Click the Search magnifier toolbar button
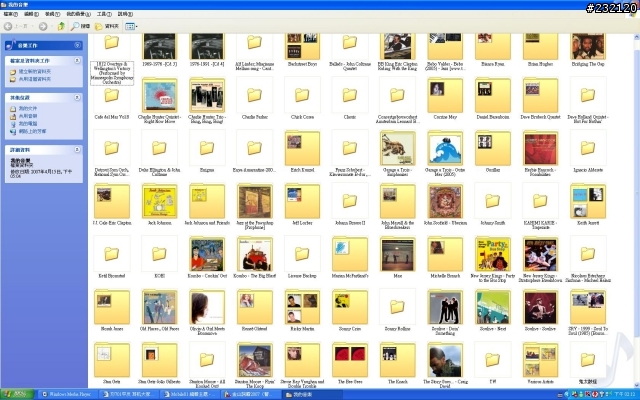Image resolution: width=640 pixels, height=400 pixels. point(80,27)
